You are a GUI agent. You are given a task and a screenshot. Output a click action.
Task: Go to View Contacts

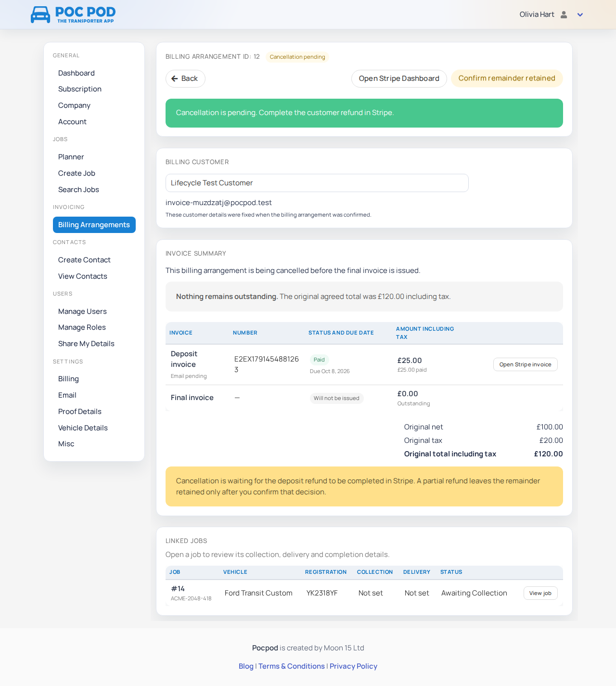(83, 276)
